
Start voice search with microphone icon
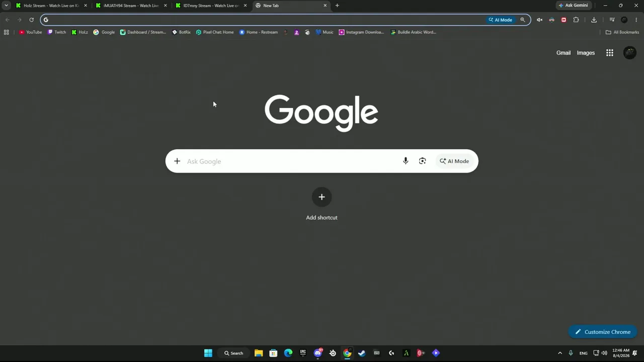tap(406, 161)
